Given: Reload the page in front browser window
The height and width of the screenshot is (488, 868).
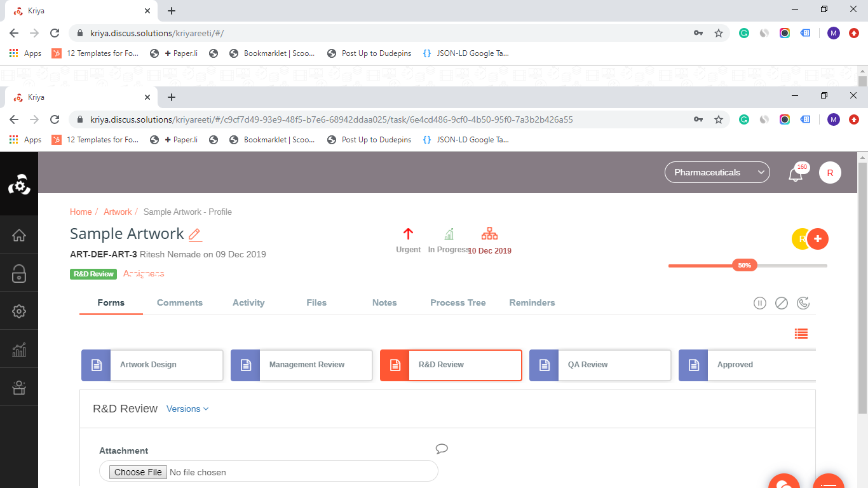Looking at the screenshot, I should [x=55, y=119].
